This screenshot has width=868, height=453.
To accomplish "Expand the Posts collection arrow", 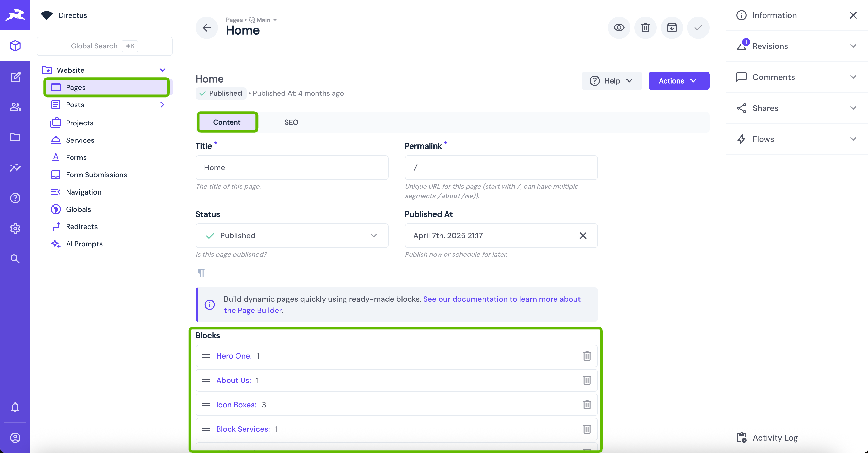I will coord(163,105).
